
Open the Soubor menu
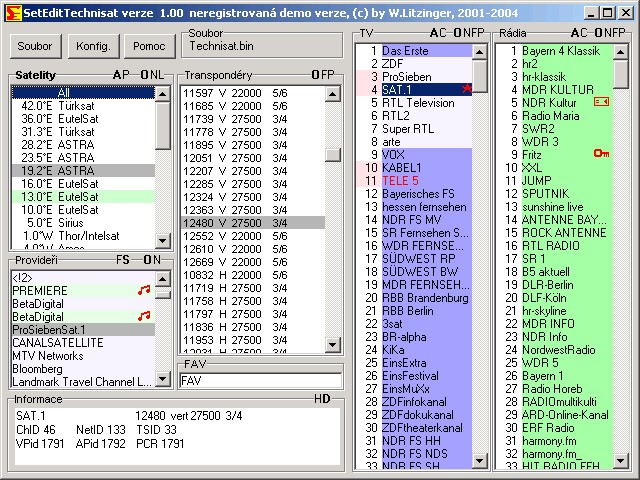(34, 46)
